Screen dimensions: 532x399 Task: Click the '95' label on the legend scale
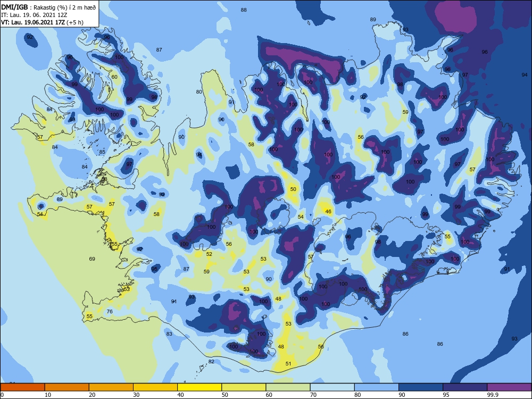coord(446,395)
